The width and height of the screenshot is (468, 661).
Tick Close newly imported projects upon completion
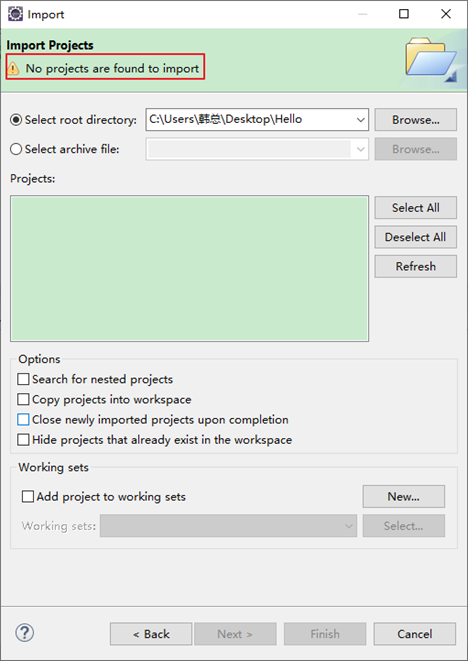point(23,419)
